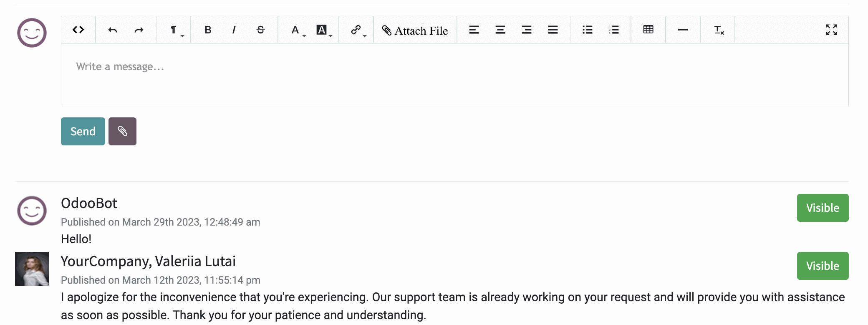Toggle italic formatting
Viewport: 868px width, 325px height.
tap(234, 30)
